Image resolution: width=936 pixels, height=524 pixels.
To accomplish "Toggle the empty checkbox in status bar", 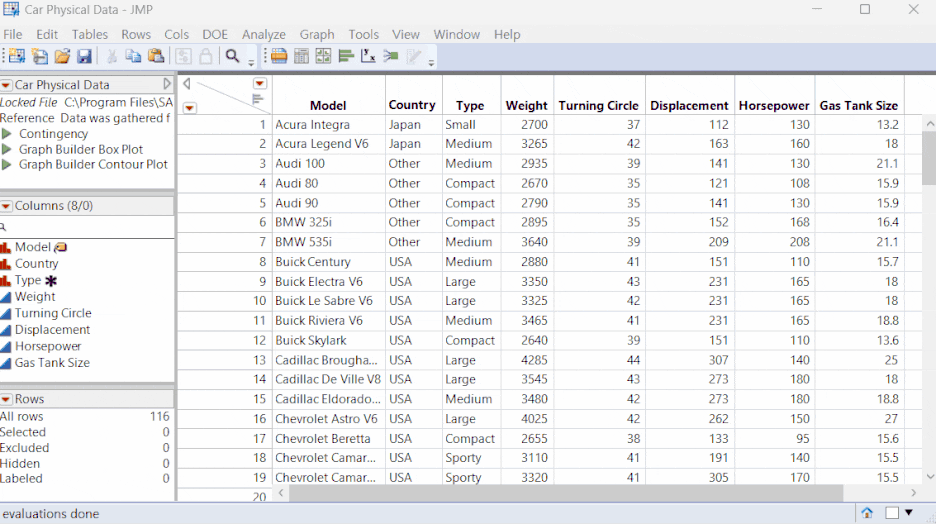I will click(892, 513).
